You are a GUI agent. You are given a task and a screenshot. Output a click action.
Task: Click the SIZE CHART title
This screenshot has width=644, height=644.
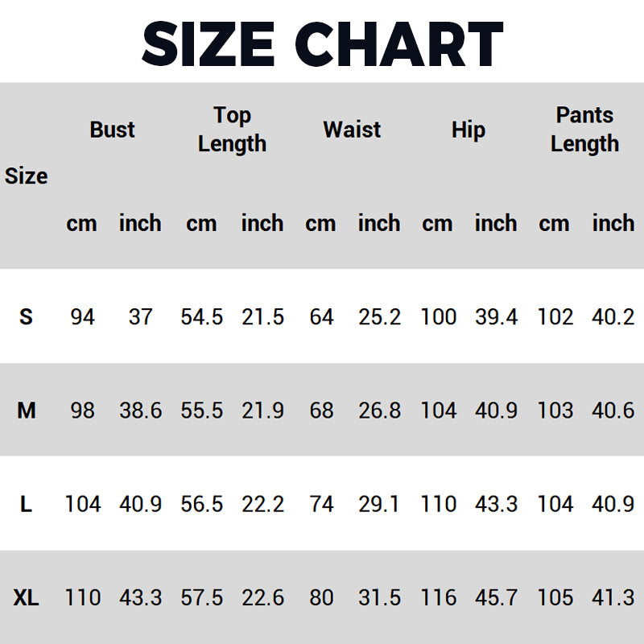[x=323, y=43]
